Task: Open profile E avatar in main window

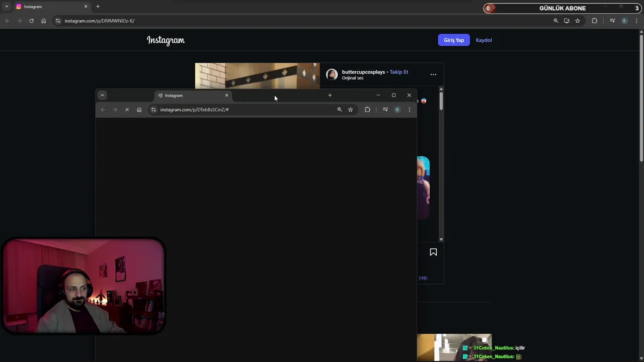Action: pyautogui.click(x=624, y=21)
